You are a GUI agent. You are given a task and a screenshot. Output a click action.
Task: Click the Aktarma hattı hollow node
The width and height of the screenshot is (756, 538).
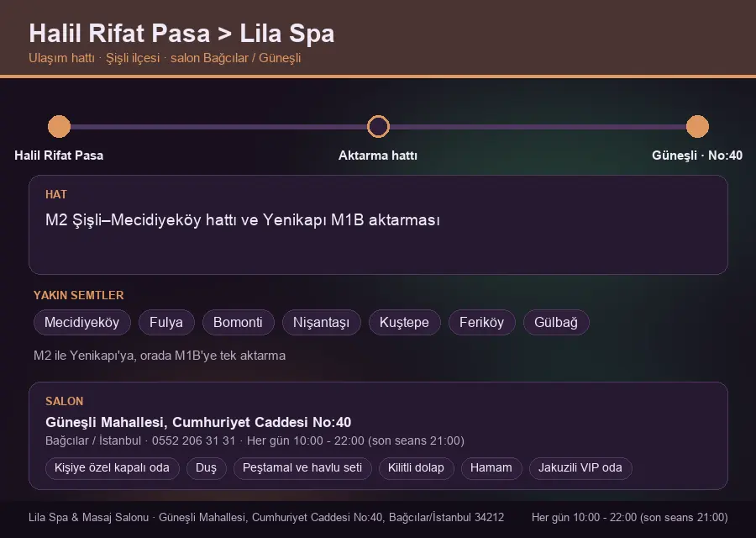pos(378,126)
